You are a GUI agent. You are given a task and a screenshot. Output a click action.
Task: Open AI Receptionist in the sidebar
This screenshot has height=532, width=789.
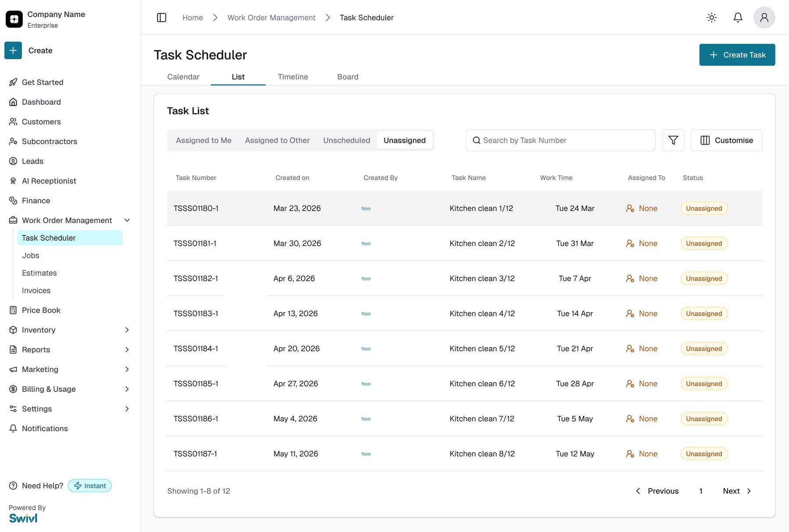pyautogui.click(x=49, y=181)
